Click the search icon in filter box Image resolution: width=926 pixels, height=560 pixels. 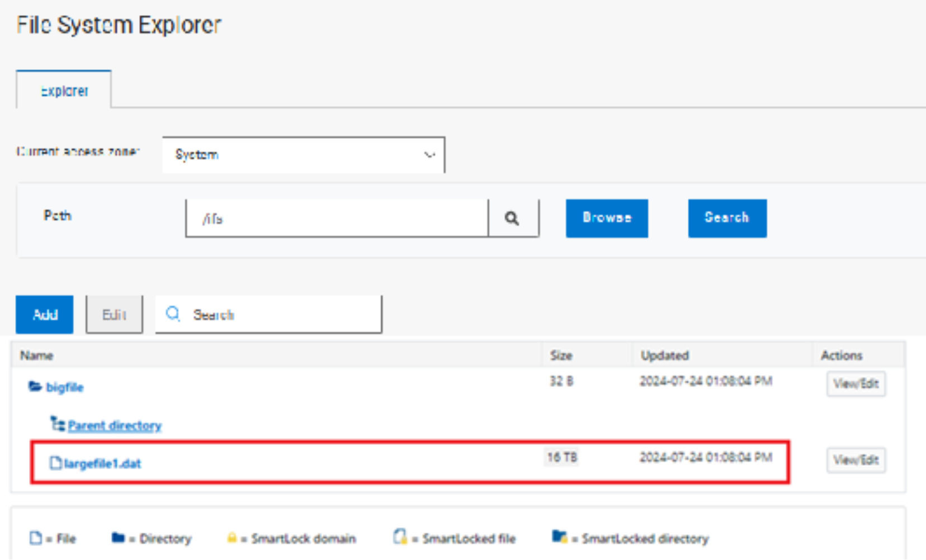[x=173, y=314]
